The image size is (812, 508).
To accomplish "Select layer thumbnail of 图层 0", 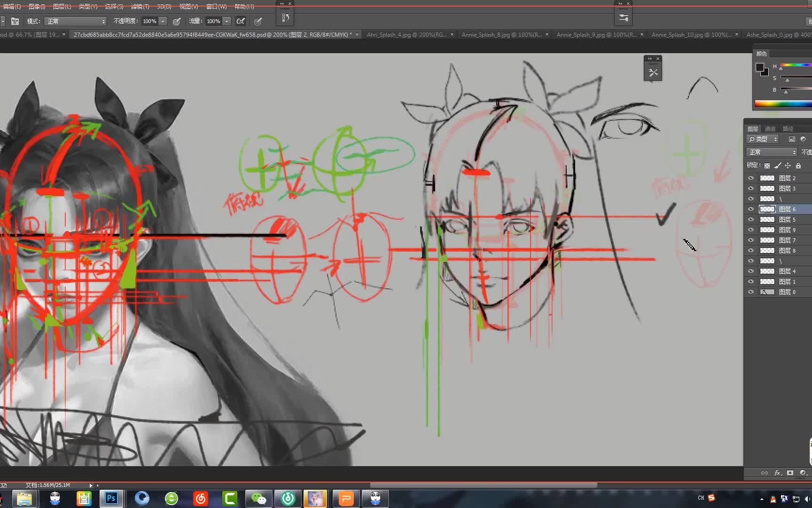I will [x=767, y=292].
